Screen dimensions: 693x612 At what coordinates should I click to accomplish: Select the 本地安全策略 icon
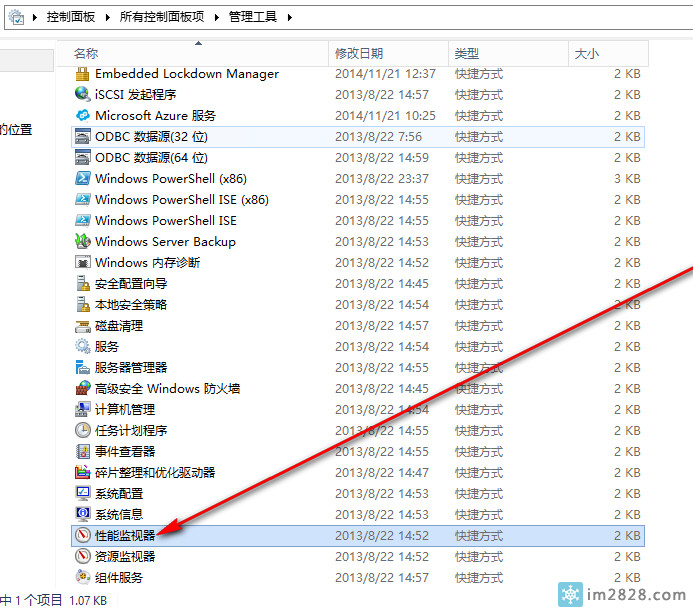82,304
